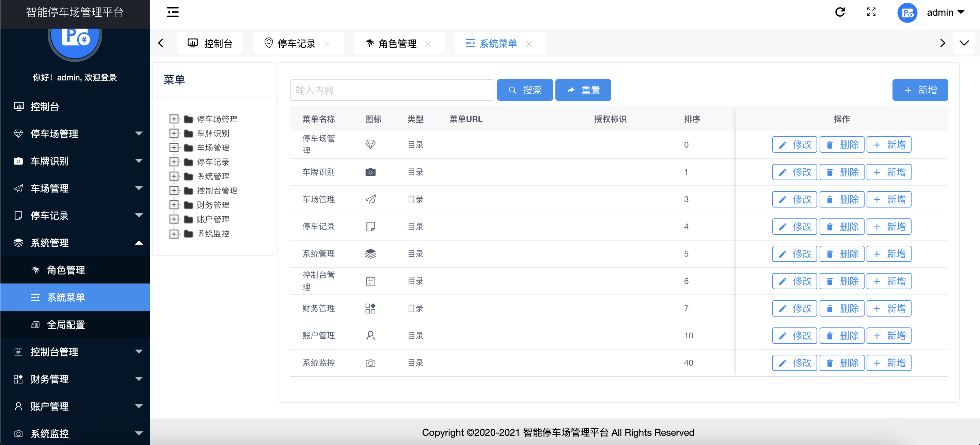This screenshot has height=445, width=980.
Task: Click the refresh icon in top bar
Action: (x=840, y=12)
